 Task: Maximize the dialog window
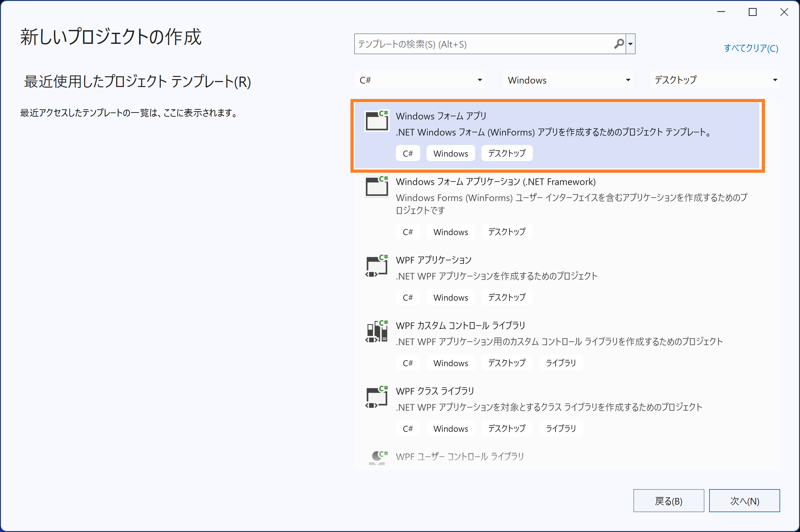tap(753, 12)
